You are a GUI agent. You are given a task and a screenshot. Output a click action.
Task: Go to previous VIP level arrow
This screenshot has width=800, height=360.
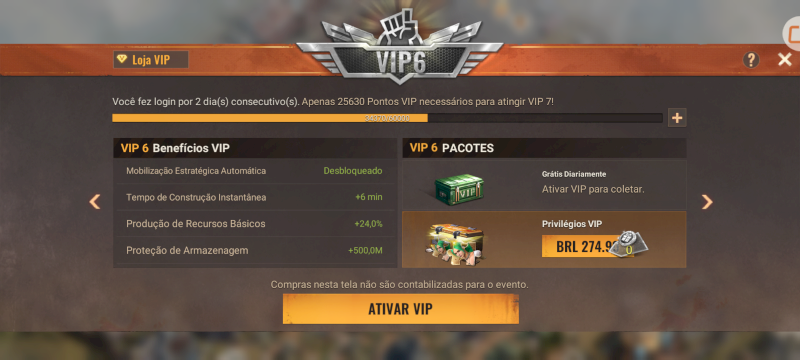pyautogui.click(x=95, y=201)
